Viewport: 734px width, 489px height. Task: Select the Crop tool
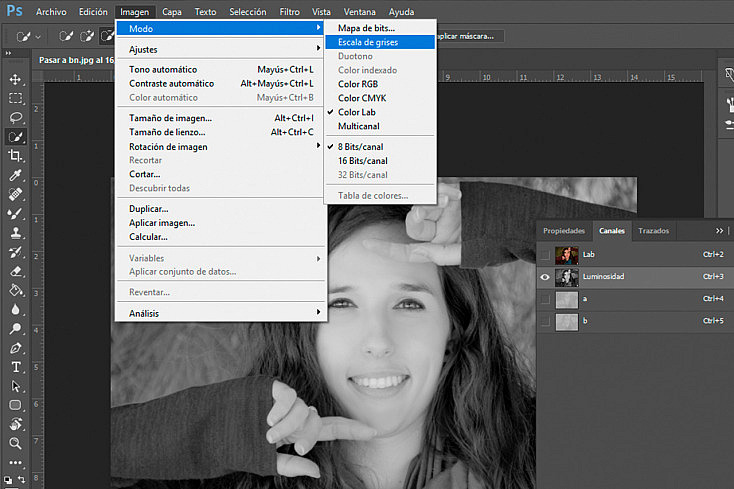[x=15, y=156]
